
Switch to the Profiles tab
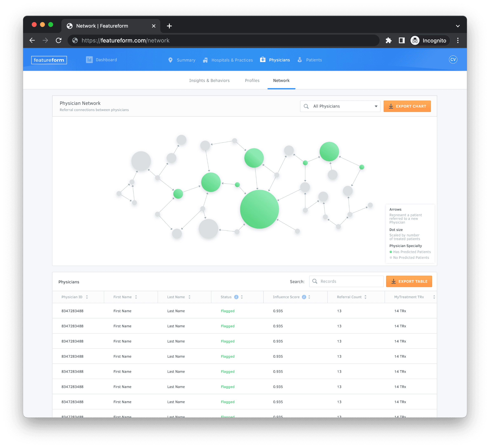[252, 80]
